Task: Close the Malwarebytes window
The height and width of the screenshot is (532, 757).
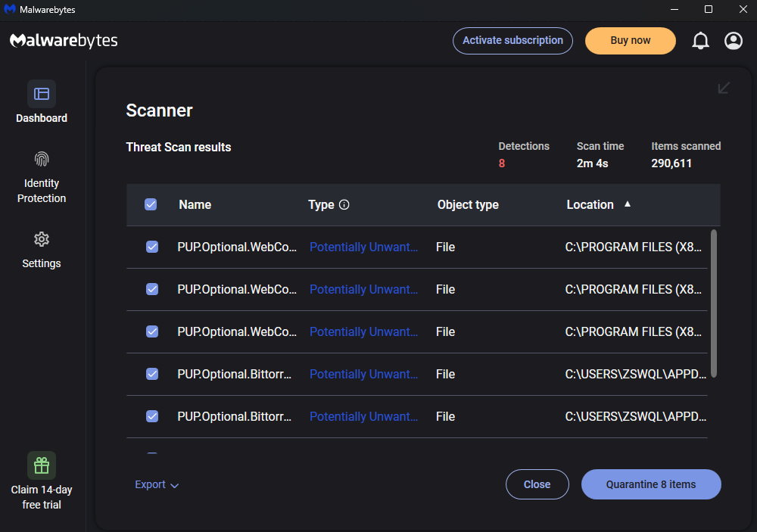Action: click(x=743, y=10)
